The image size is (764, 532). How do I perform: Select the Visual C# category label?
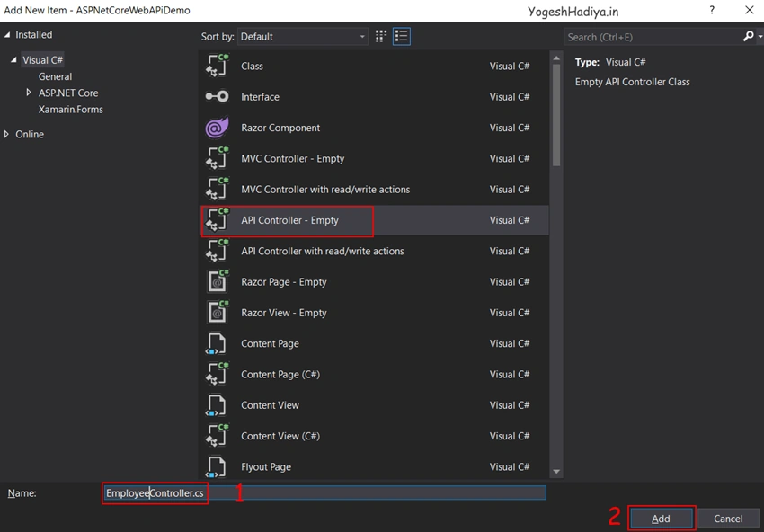[x=43, y=60]
